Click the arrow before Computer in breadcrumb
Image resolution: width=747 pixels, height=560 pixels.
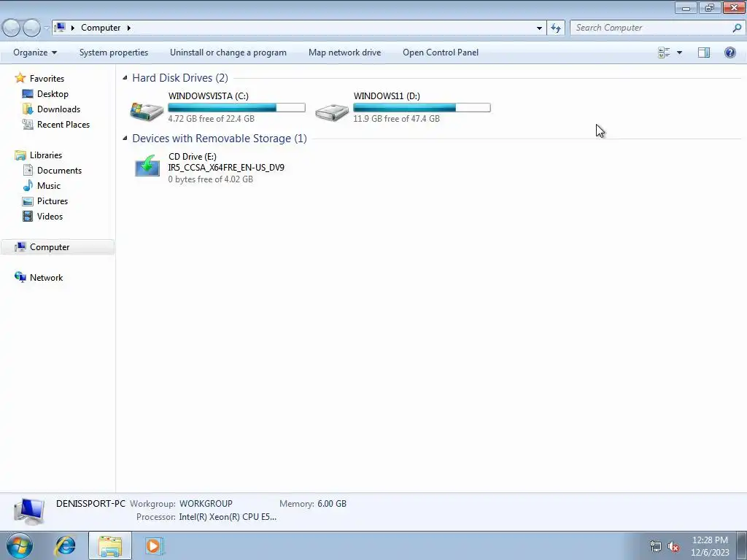(73, 28)
